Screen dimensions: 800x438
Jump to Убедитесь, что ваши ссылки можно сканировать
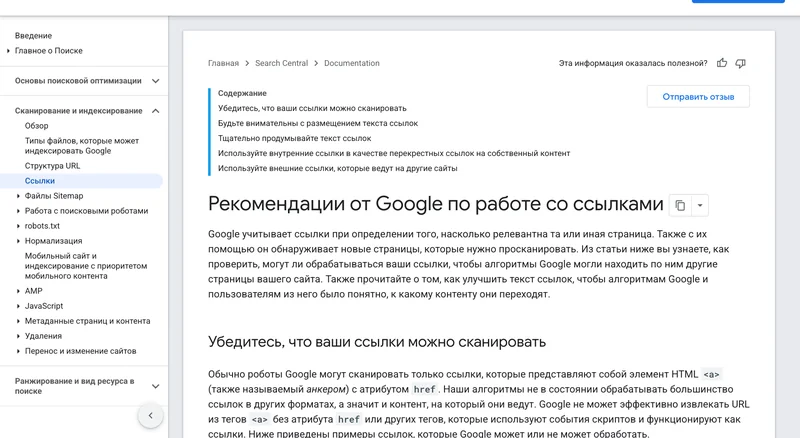pos(312,108)
